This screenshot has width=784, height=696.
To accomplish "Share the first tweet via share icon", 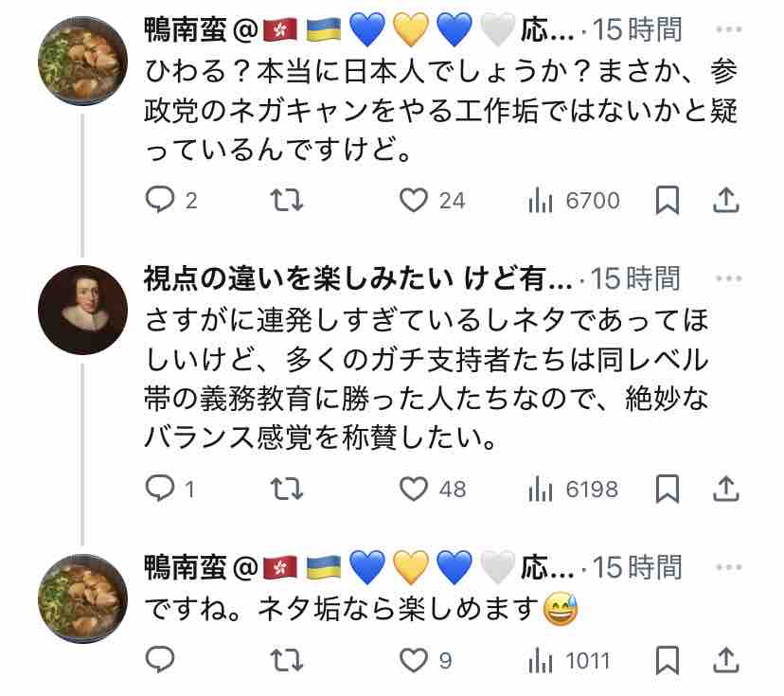I will 725,200.
